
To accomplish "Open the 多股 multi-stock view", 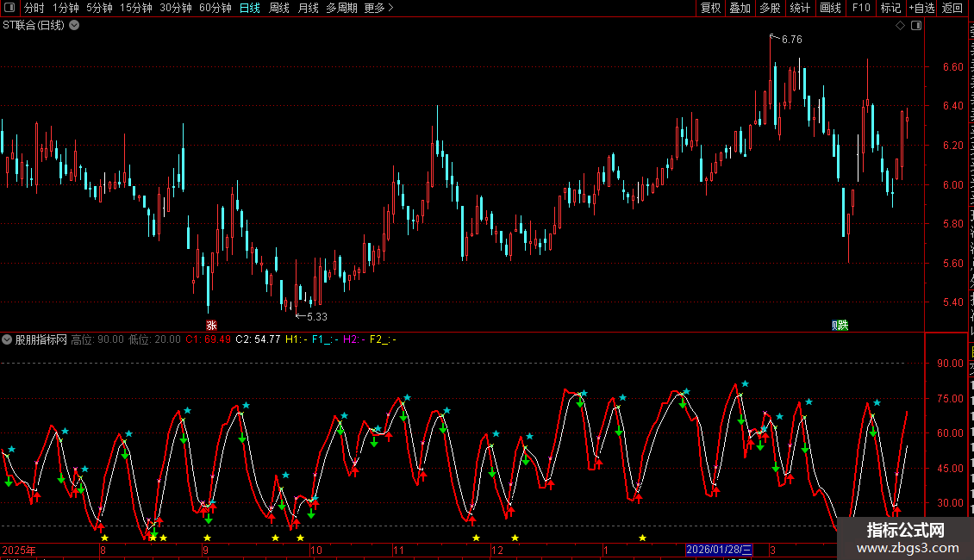I will (771, 8).
